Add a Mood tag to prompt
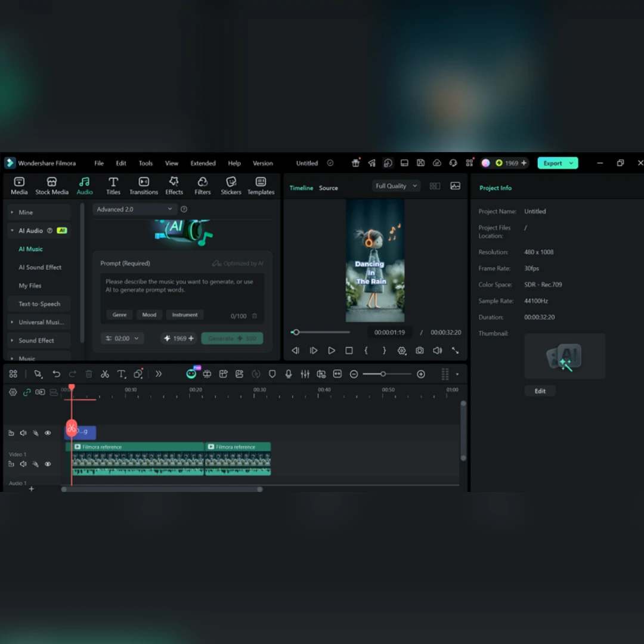The image size is (644, 644). 149,315
